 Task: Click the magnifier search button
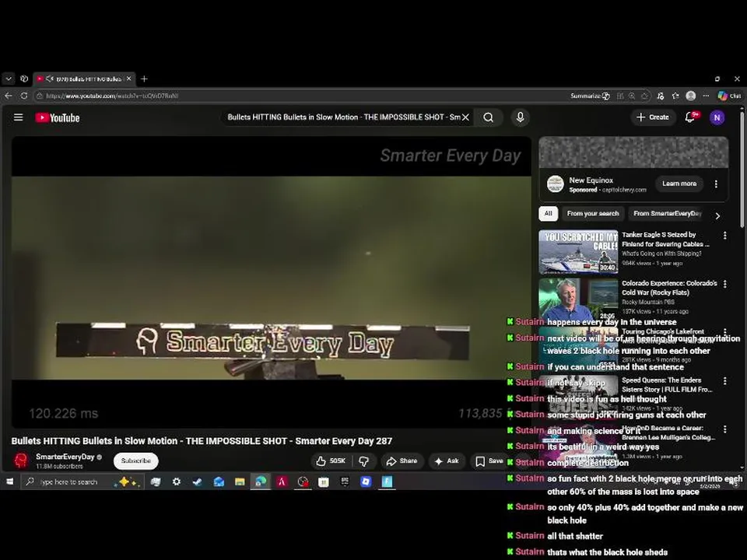(489, 117)
